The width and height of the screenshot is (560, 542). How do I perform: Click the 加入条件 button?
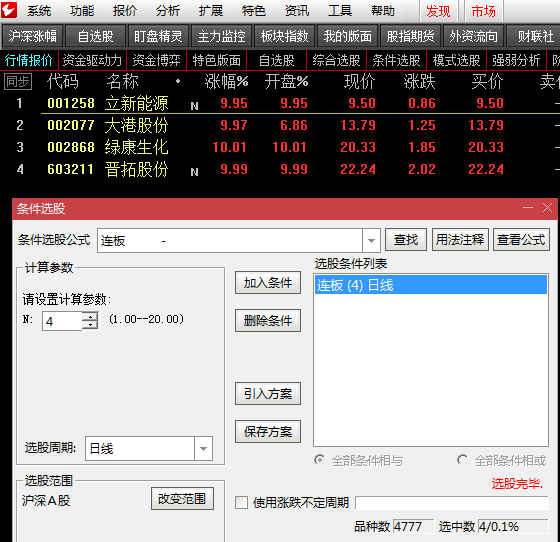point(268,283)
